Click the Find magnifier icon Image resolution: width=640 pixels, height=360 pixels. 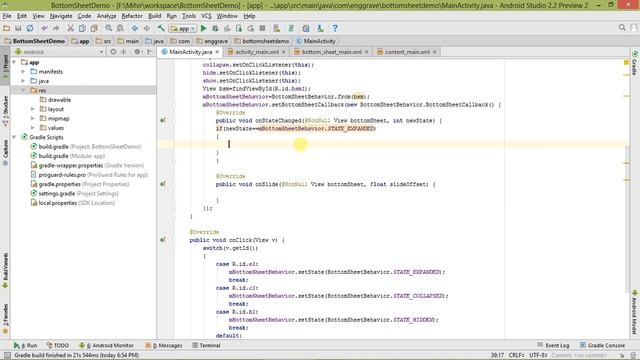point(109,29)
